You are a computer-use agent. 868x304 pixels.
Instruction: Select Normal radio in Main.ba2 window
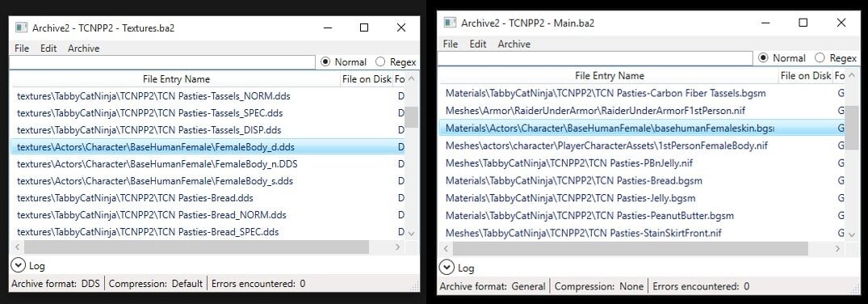[x=763, y=57]
